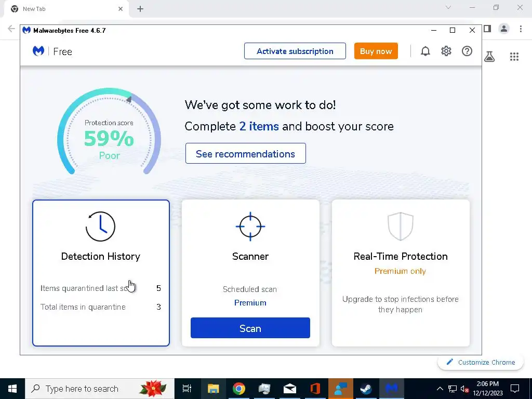This screenshot has width=532, height=399.
Task: Open Google Chrome from the taskbar
Action: tap(239, 389)
